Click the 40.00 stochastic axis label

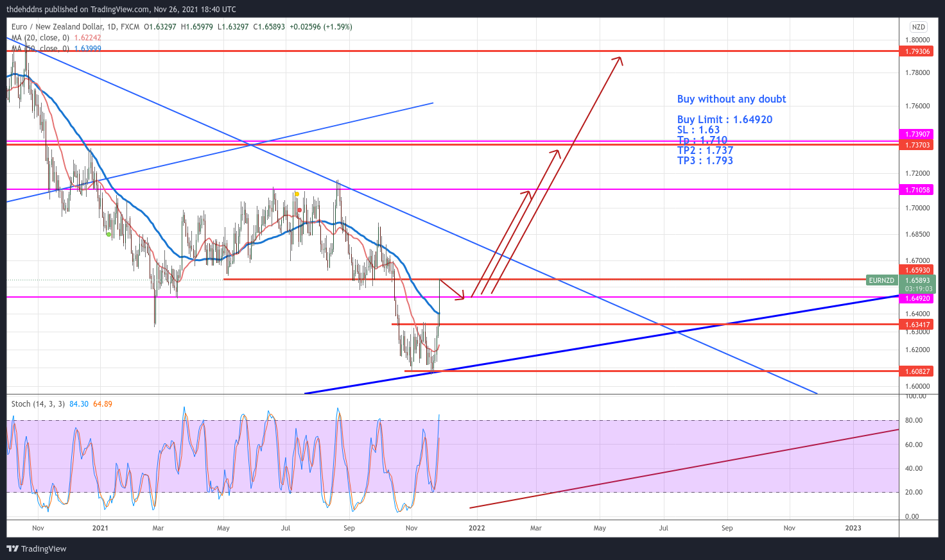click(x=914, y=468)
